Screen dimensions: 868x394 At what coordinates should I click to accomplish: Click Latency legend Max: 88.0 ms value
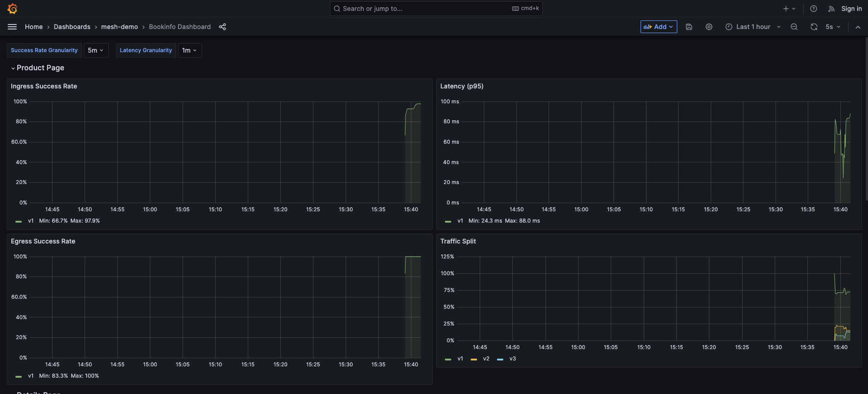pos(522,221)
